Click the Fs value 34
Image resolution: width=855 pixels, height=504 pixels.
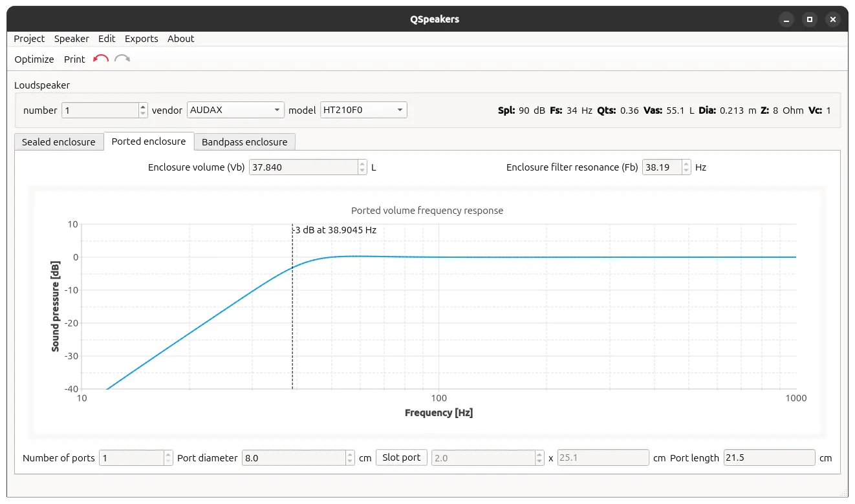tap(572, 110)
